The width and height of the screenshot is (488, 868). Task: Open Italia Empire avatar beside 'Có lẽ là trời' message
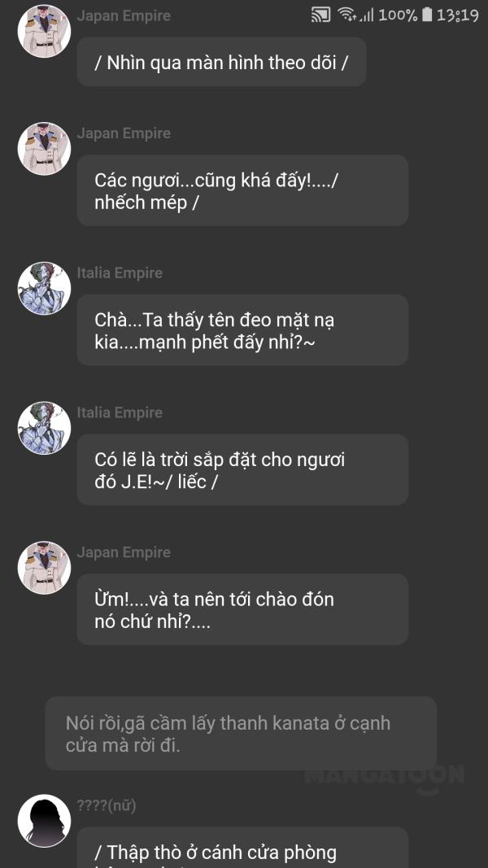pos(44,428)
